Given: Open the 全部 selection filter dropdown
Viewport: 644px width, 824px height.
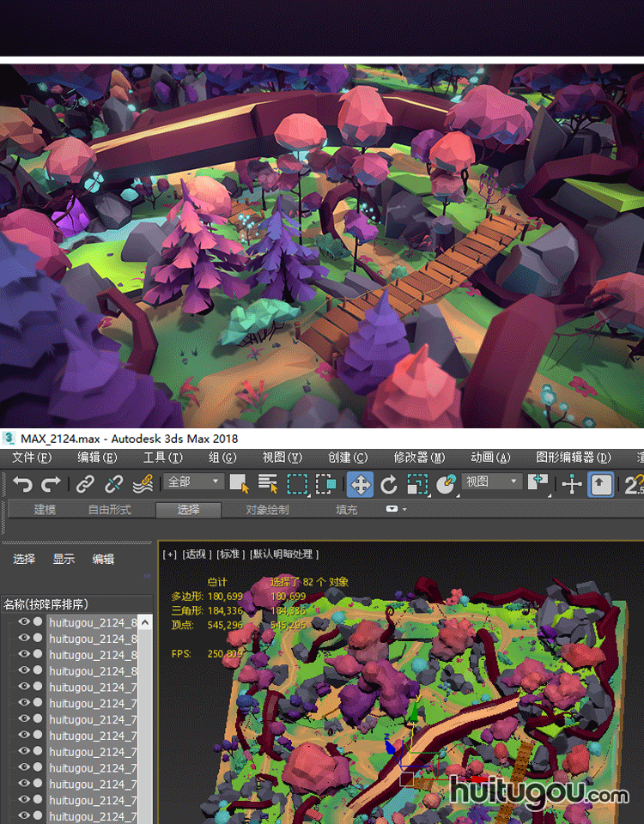Looking at the screenshot, I should (194, 482).
